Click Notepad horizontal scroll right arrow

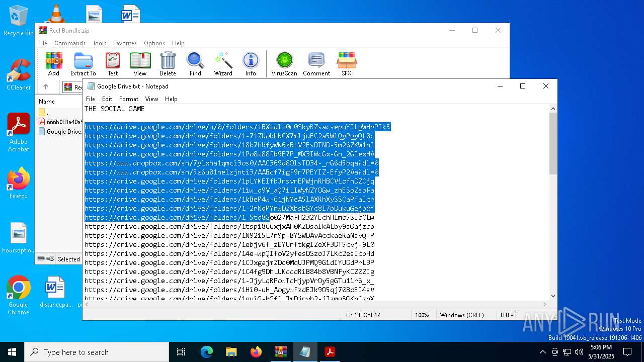545,304
